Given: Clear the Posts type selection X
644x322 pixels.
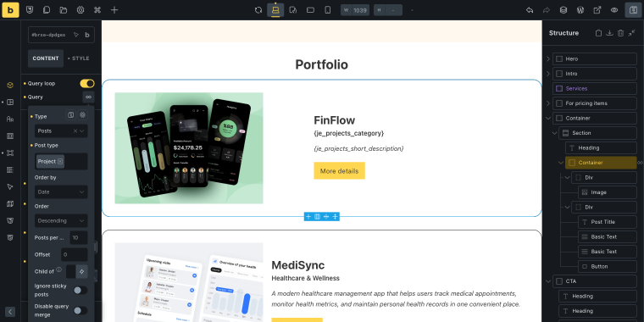Looking at the screenshot, I should [x=75, y=131].
